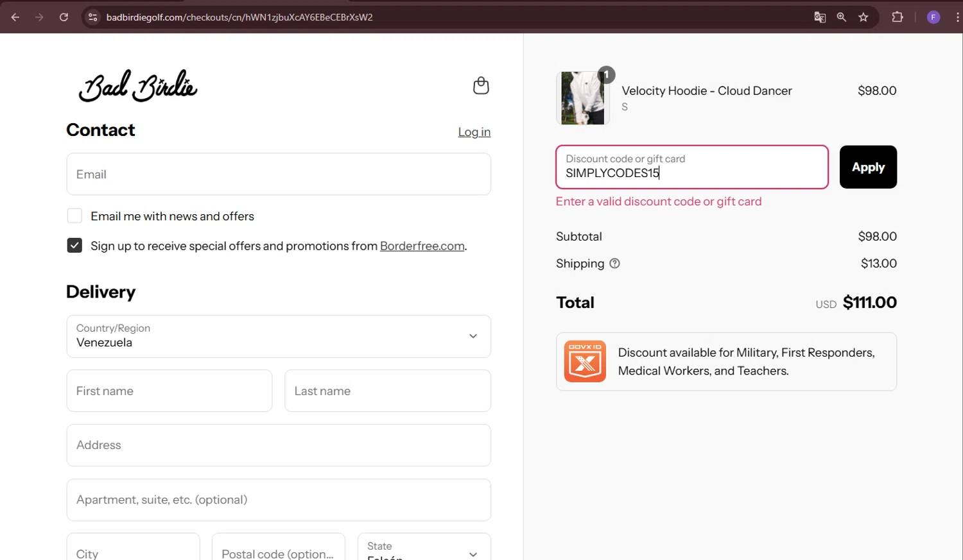The image size is (963, 560).
Task: Focus the Email input field
Action: point(279,174)
